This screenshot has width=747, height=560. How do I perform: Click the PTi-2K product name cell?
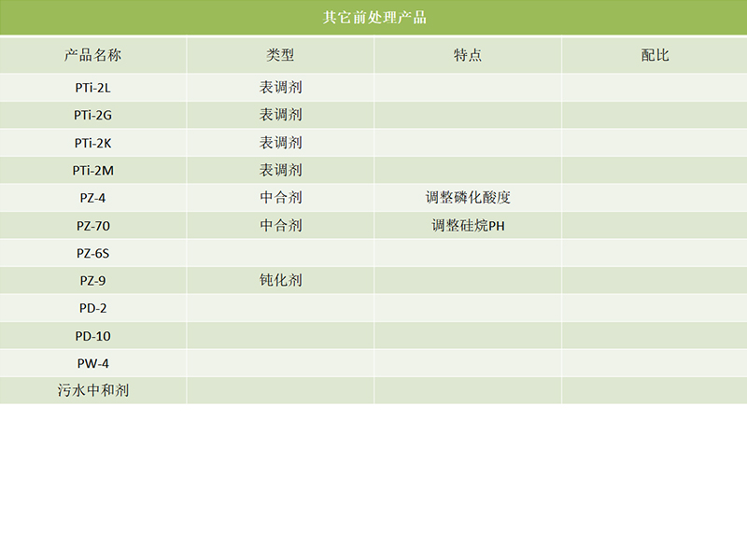[92, 143]
